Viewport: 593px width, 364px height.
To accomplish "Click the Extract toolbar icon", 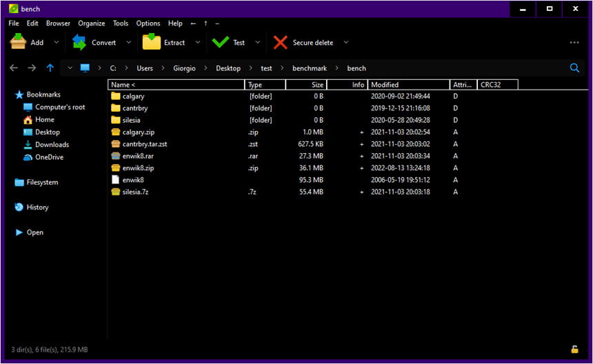I will tap(151, 42).
